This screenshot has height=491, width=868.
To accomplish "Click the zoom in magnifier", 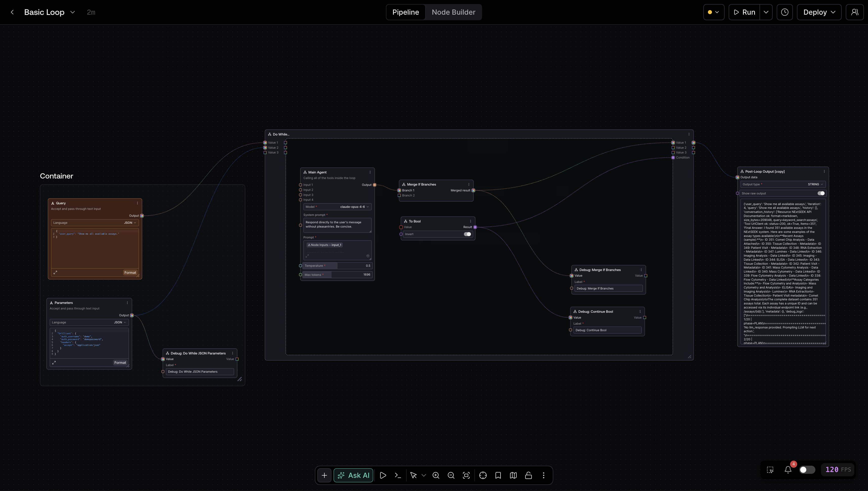I will 436,475.
